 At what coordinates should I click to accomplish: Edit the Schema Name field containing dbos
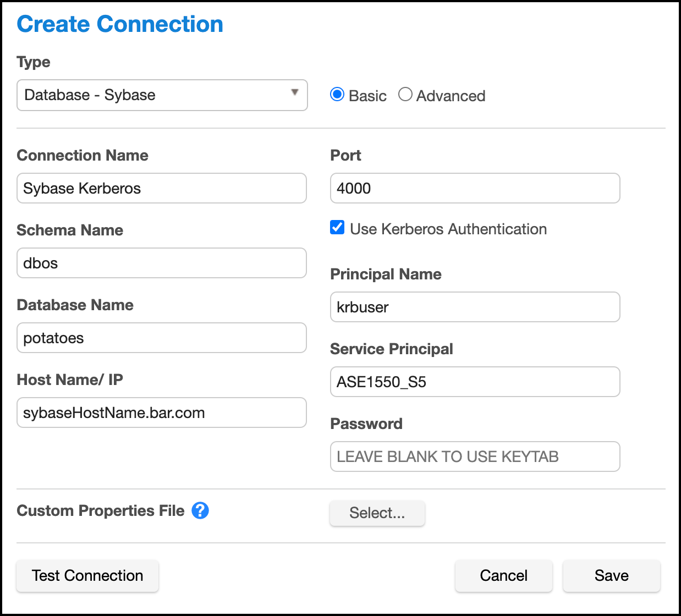coord(162,263)
